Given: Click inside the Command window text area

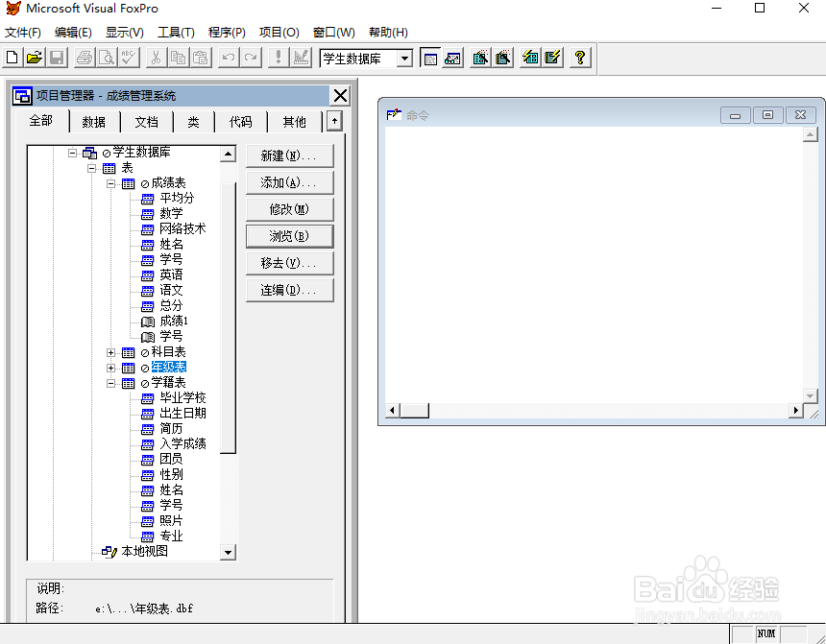Looking at the screenshot, I should (594, 265).
